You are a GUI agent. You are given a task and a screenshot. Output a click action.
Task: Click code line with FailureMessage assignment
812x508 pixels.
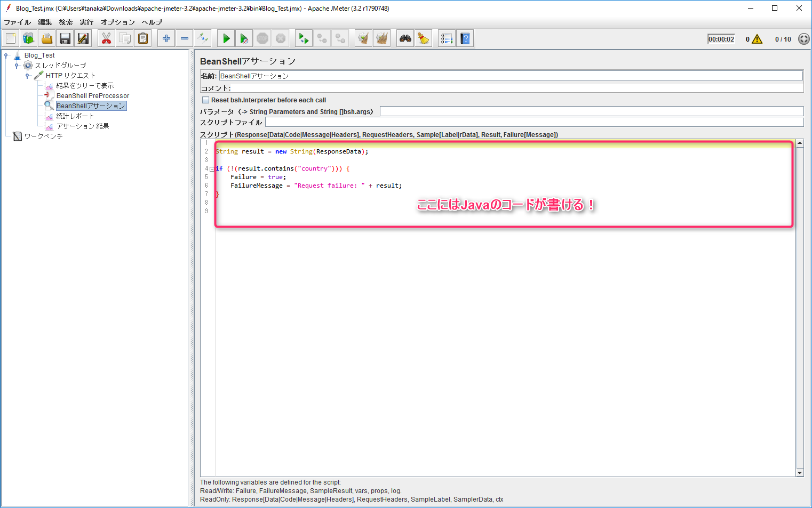tap(316, 186)
